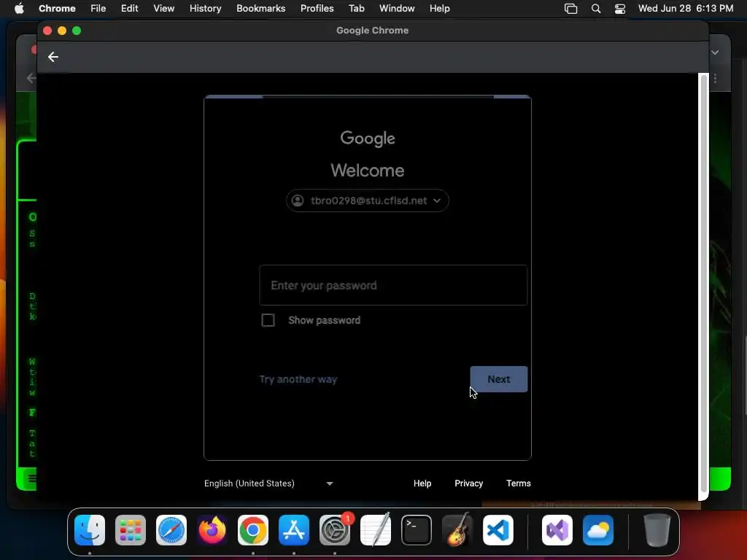Image resolution: width=747 pixels, height=560 pixels.
Task: Open the Chrome app menu
Action: click(x=57, y=9)
